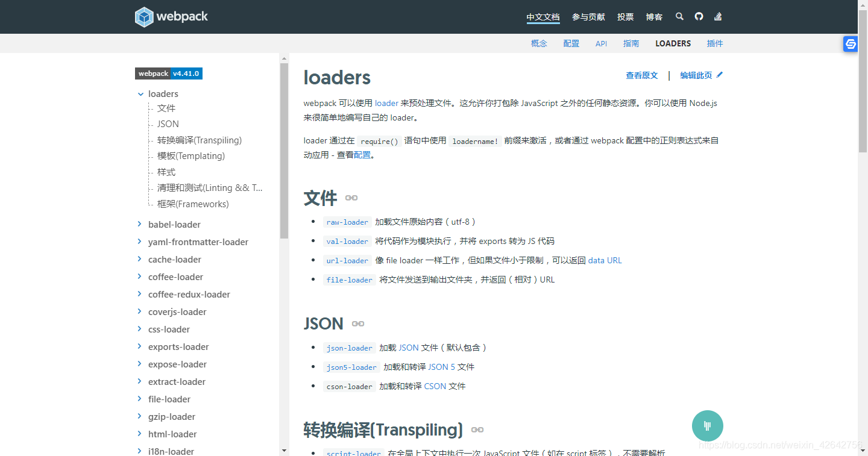The height and width of the screenshot is (456, 868).
Task: Click the anchor link icon beside 文件 heading
Action: coord(351,198)
